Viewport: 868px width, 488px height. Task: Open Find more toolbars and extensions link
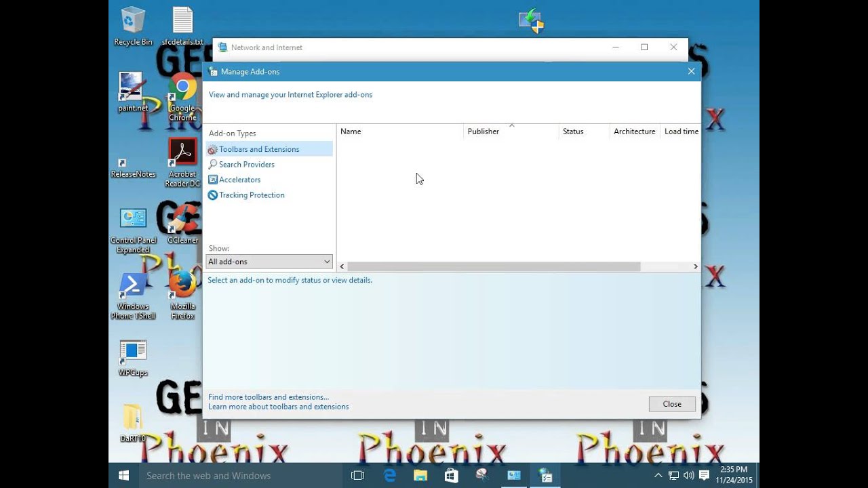pos(269,397)
